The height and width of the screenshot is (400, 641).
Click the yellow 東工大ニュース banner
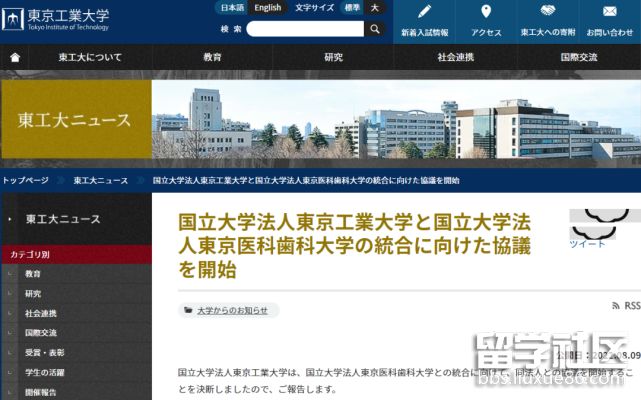click(x=76, y=119)
